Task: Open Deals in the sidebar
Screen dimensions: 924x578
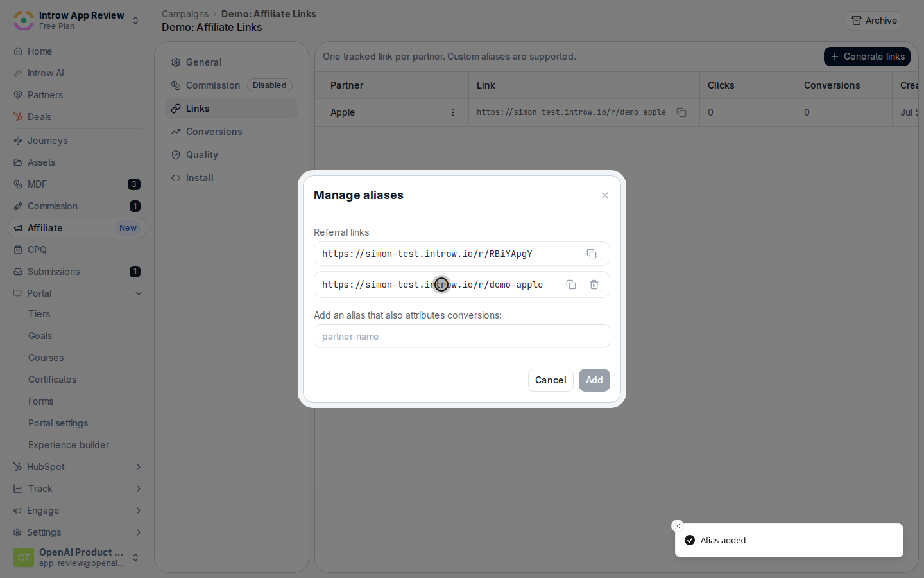Action: [x=77, y=117]
